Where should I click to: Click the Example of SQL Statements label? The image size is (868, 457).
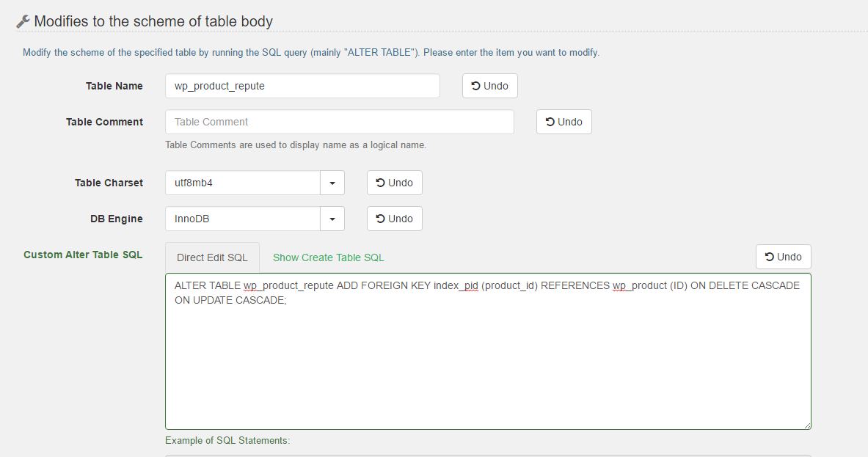point(227,441)
